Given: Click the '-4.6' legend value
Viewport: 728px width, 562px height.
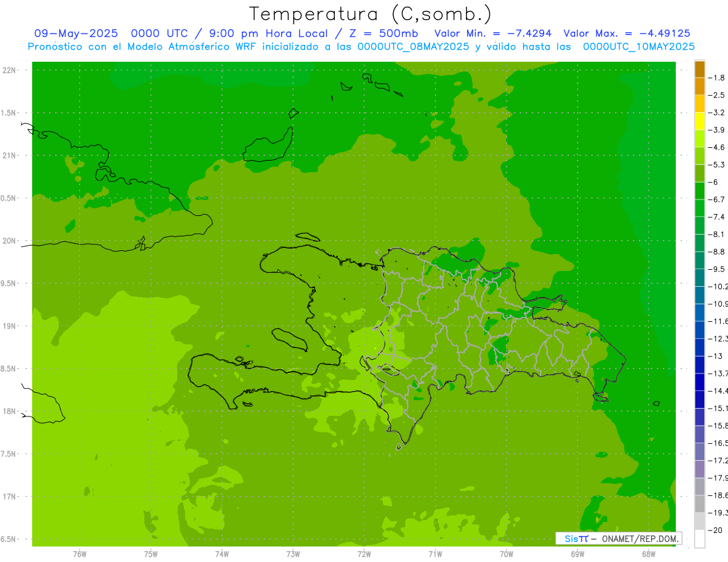Looking at the screenshot, I should pyautogui.click(x=718, y=147).
